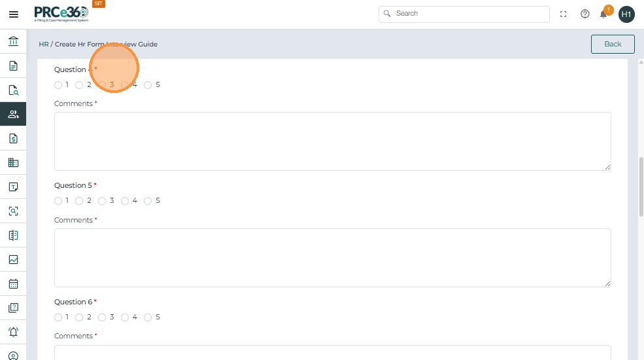Open the text template sidebar icon
644x360 pixels.
click(x=13, y=187)
